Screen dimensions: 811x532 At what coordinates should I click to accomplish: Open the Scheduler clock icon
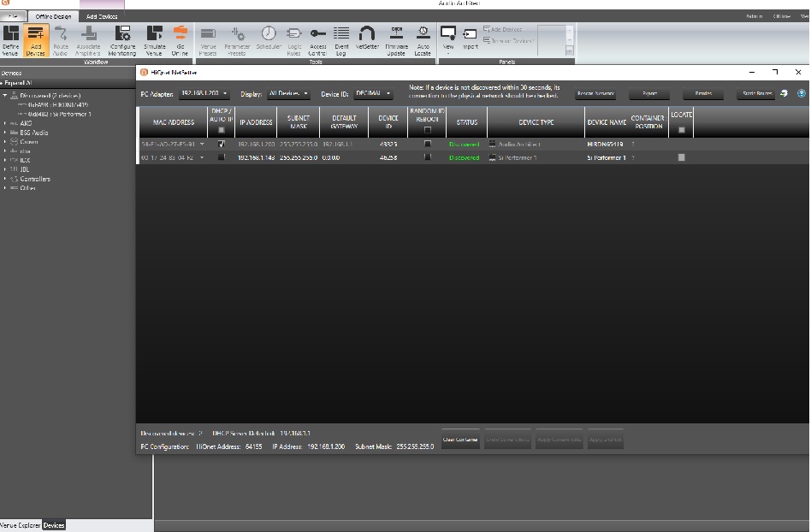(x=269, y=38)
